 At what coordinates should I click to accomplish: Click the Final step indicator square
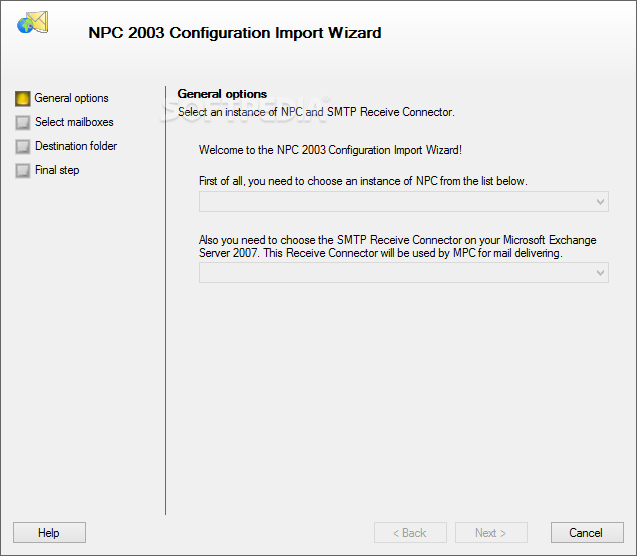click(23, 171)
